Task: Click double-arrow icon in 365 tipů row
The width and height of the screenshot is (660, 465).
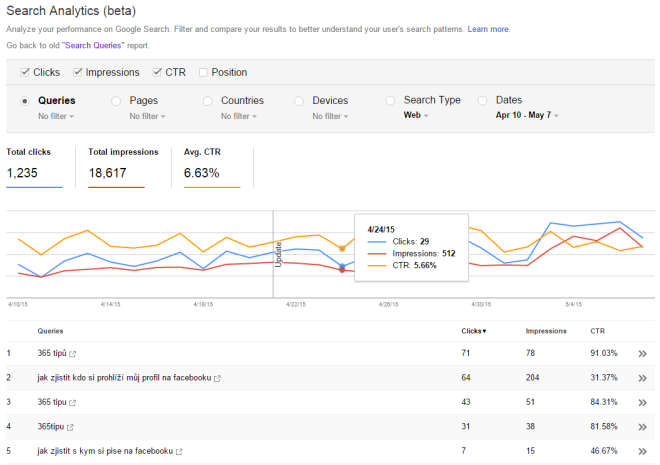Action: [642, 353]
